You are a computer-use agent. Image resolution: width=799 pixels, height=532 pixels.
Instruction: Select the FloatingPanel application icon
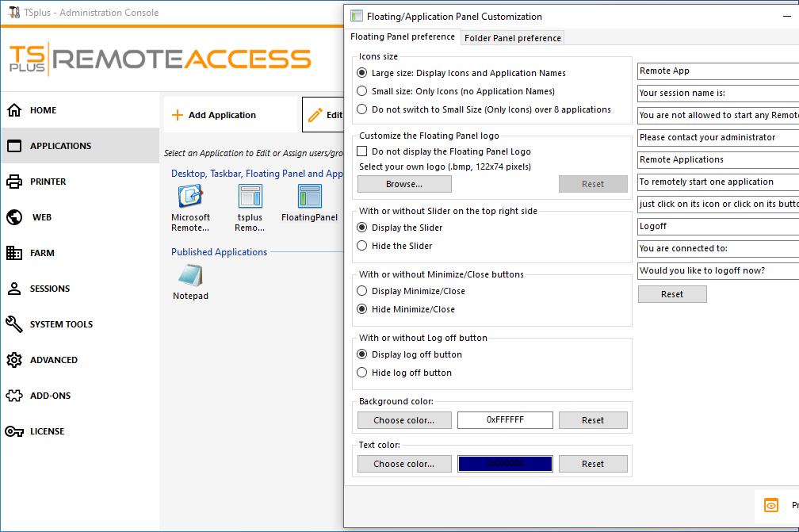tap(309, 197)
